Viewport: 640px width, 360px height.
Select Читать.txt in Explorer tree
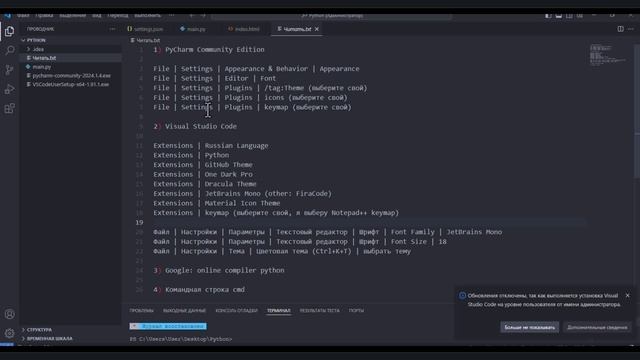(70, 58)
